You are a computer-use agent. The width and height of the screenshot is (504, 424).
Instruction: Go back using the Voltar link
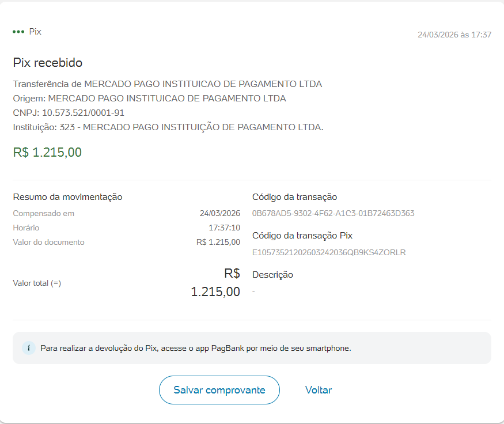[319, 390]
